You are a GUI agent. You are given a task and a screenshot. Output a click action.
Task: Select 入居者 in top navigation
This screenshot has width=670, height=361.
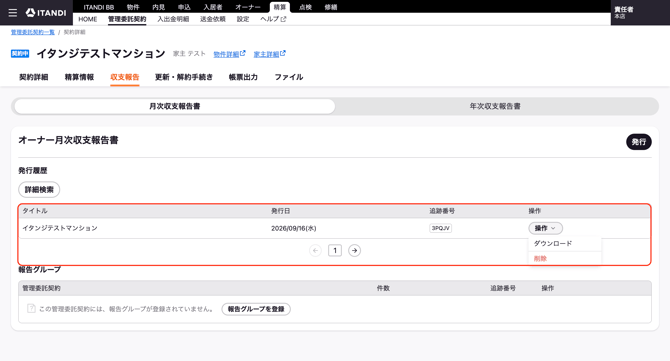[213, 7]
